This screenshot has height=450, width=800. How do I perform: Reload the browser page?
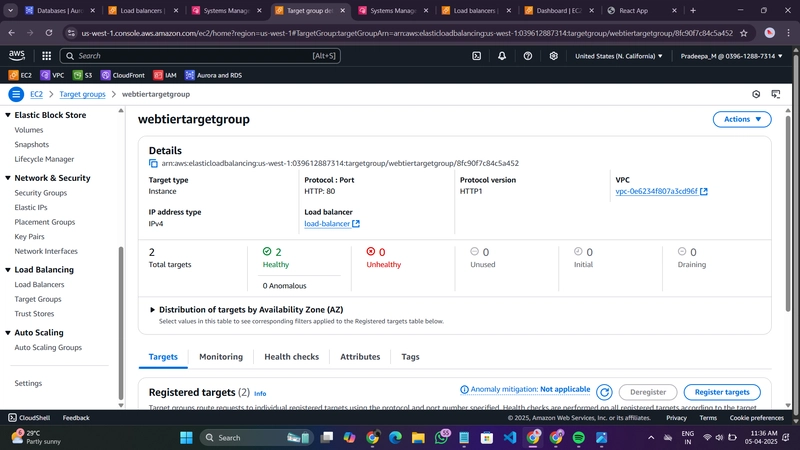click(x=49, y=33)
